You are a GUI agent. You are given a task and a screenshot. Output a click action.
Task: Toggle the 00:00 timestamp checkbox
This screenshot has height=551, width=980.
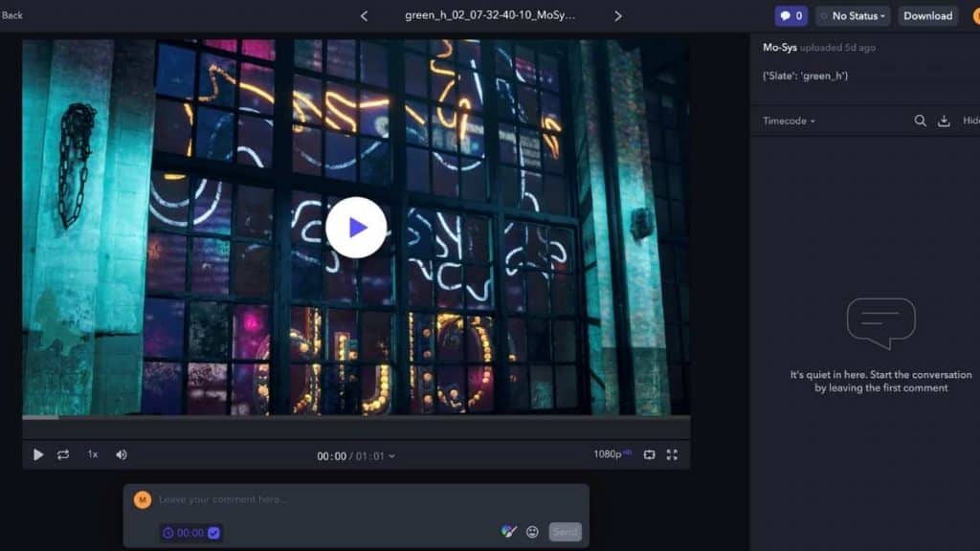(x=213, y=533)
